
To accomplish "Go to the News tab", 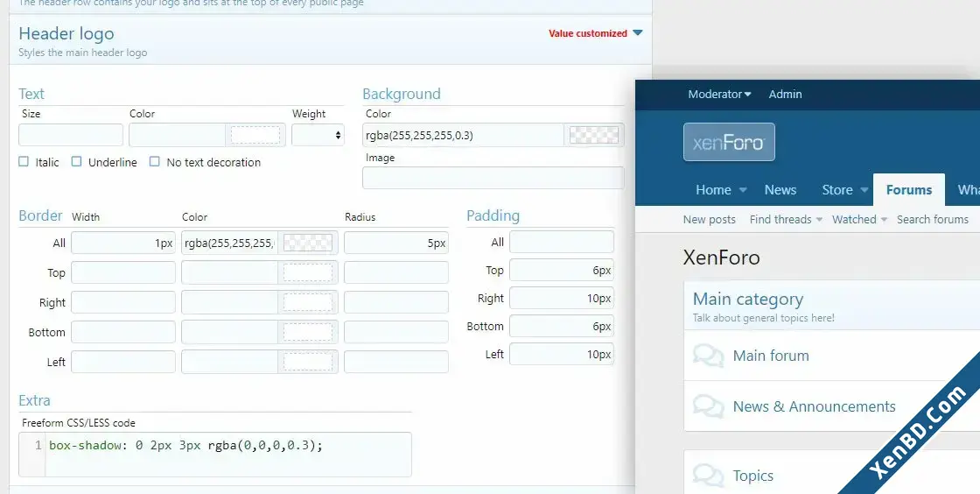I will coord(780,190).
